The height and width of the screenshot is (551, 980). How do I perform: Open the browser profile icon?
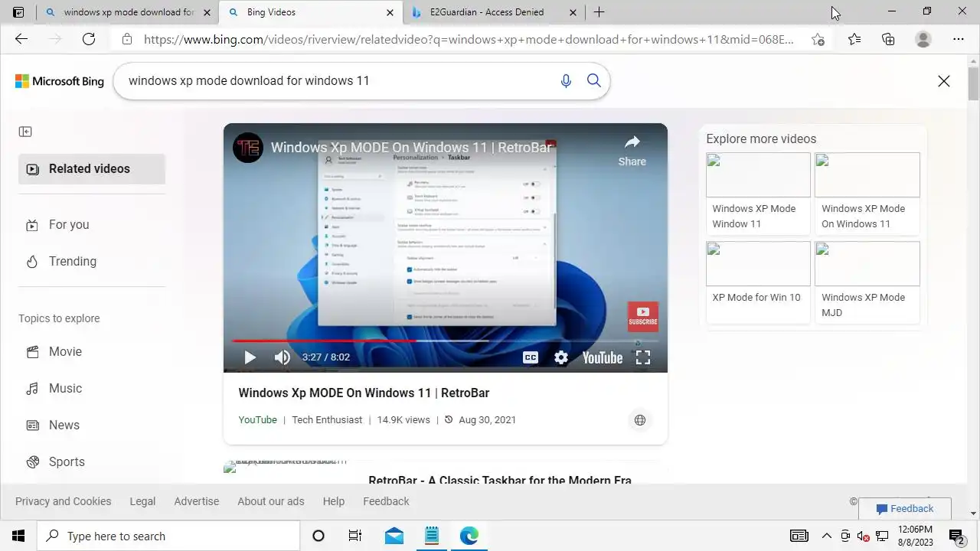tap(923, 39)
